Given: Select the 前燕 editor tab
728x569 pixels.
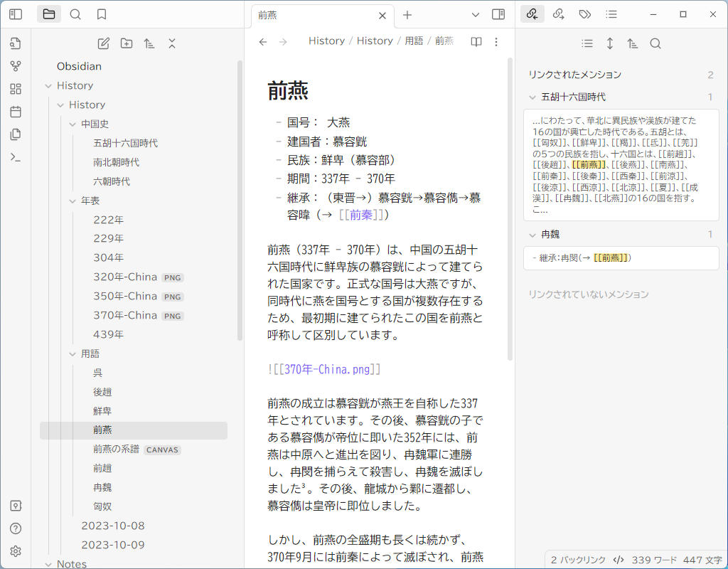Looking at the screenshot, I should point(322,16).
